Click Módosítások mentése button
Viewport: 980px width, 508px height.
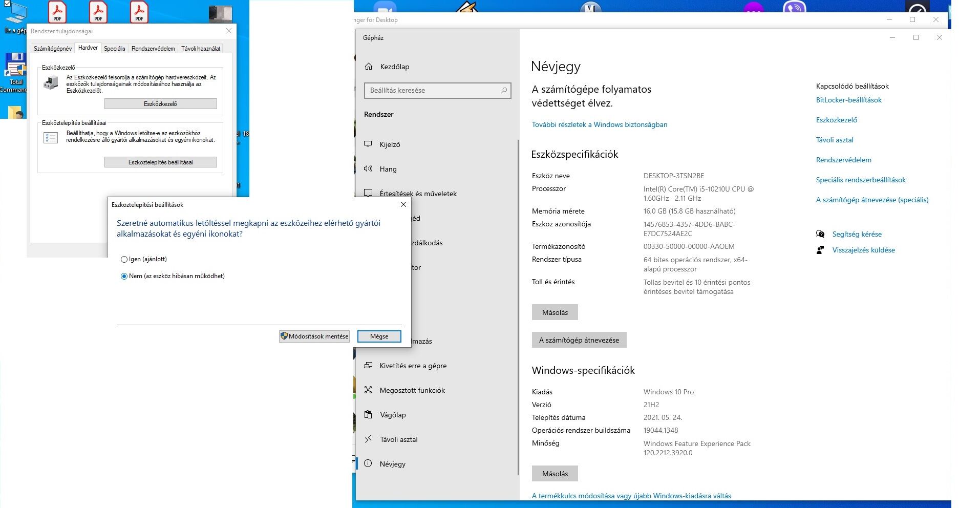(x=314, y=336)
